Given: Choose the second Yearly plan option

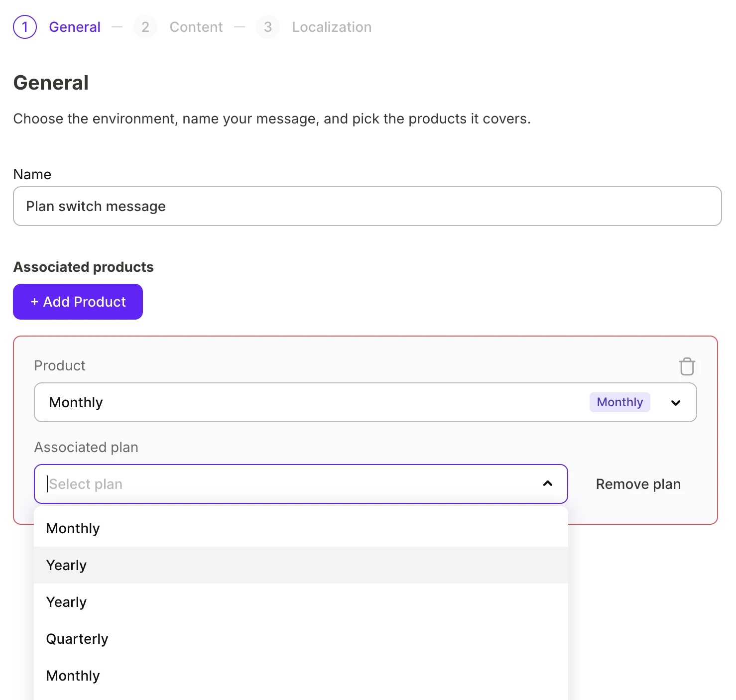Looking at the screenshot, I should pos(301,602).
